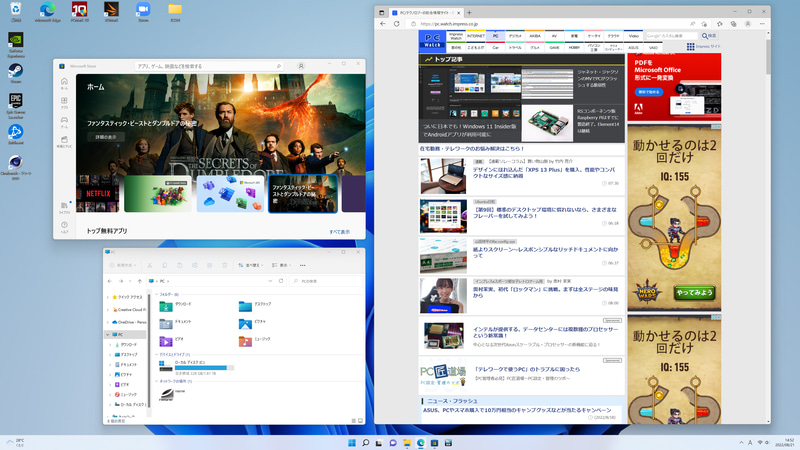The image size is (800, 450).
Task: Click the Windows Start button on taskbar
Action: (x=352, y=443)
